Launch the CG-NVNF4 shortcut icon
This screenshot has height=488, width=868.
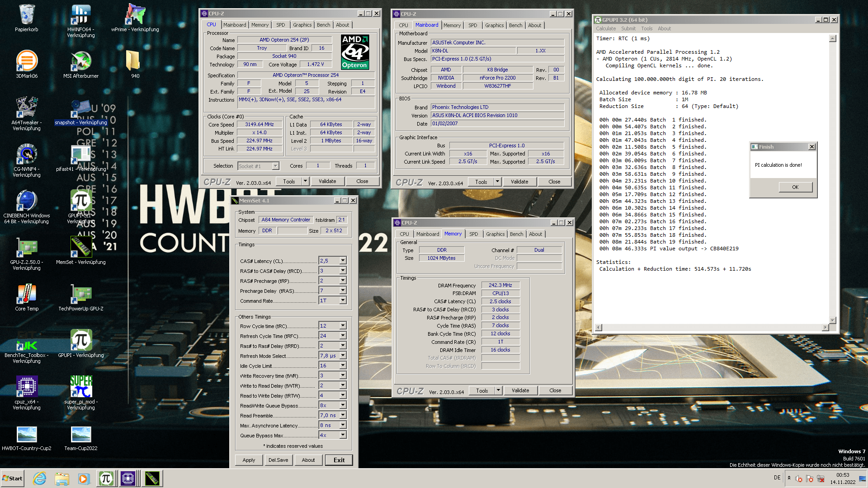27,160
